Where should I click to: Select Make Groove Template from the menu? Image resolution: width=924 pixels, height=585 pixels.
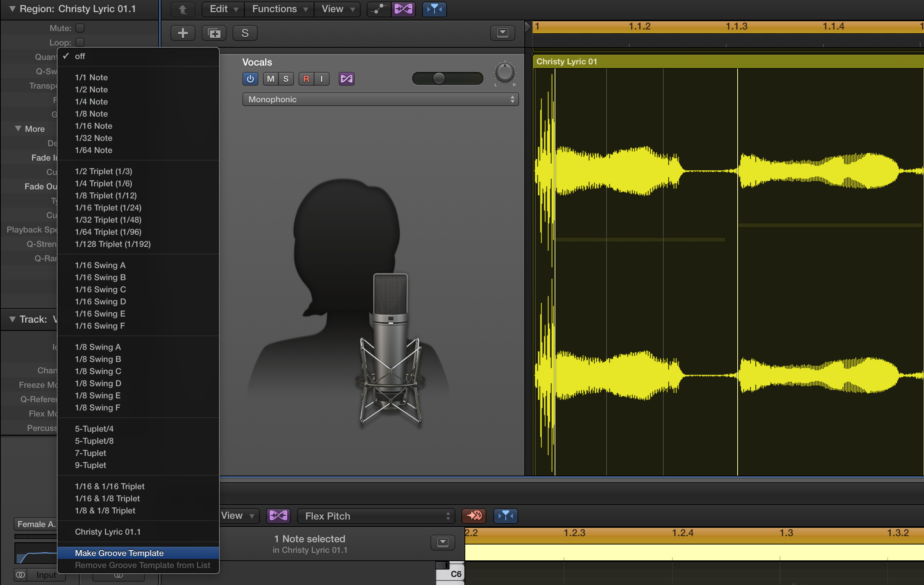[119, 553]
